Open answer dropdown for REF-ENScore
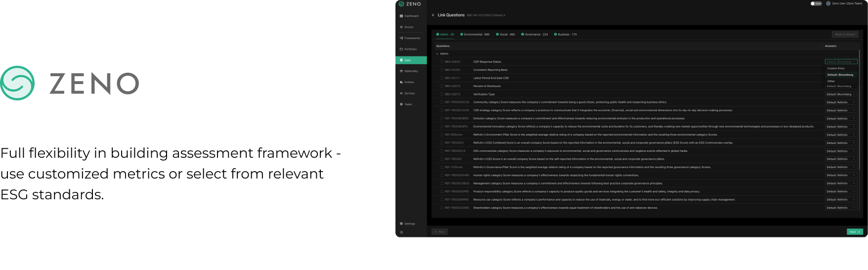This screenshot has height=270, width=868. pyautogui.click(x=841, y=135)
